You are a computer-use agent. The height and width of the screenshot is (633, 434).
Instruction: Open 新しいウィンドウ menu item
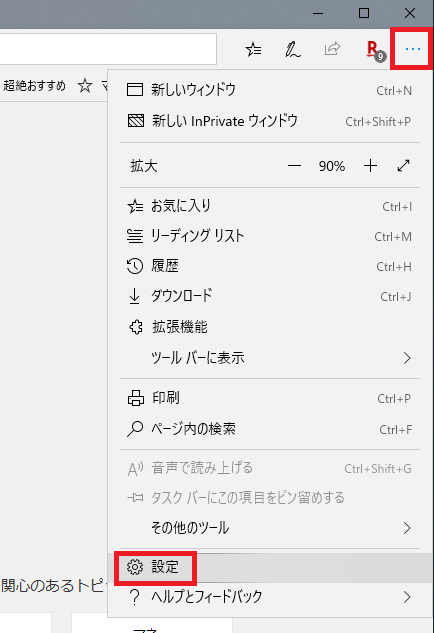[x=270, y=90]
